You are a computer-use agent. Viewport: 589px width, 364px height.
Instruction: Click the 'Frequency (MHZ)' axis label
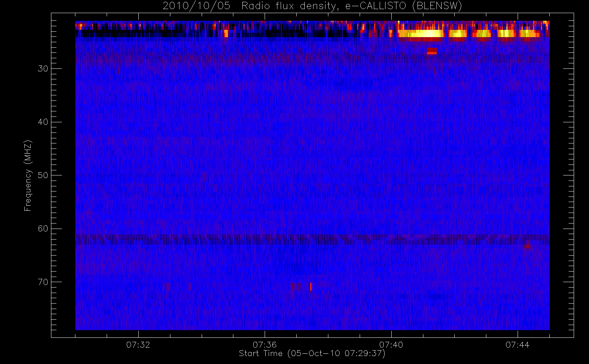pyautogui.click(x=28, y=175)
